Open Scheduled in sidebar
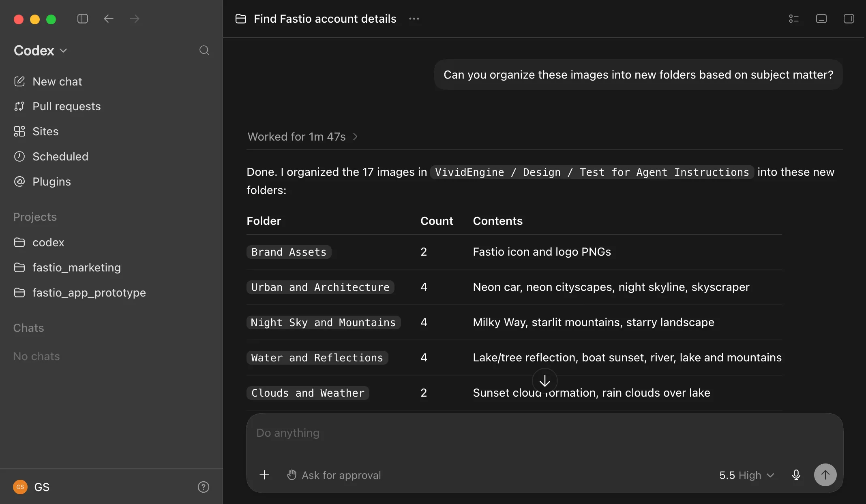The width and height of the screenshot is (866, 504). click(111, 156)
